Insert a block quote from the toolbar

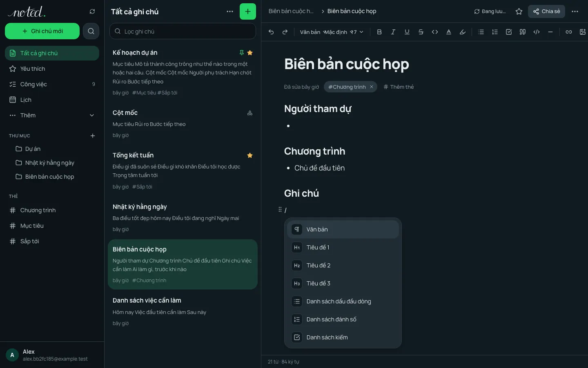[523, 32]
